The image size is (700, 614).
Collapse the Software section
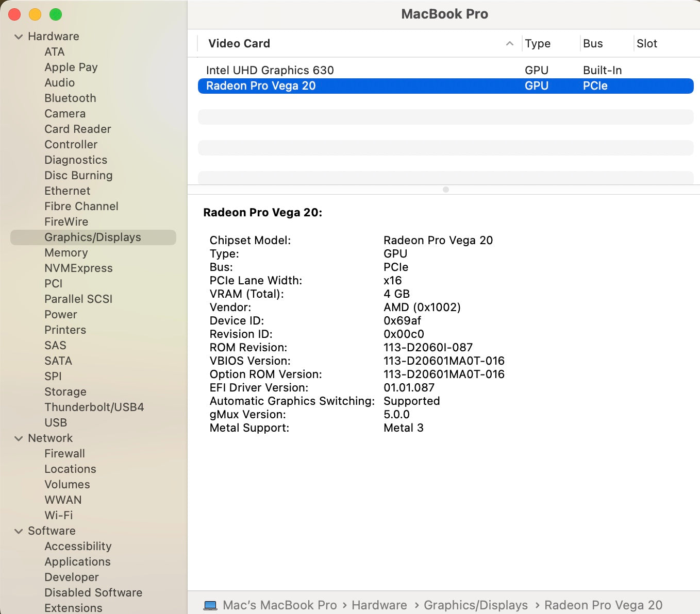click(x=19, y=531)
